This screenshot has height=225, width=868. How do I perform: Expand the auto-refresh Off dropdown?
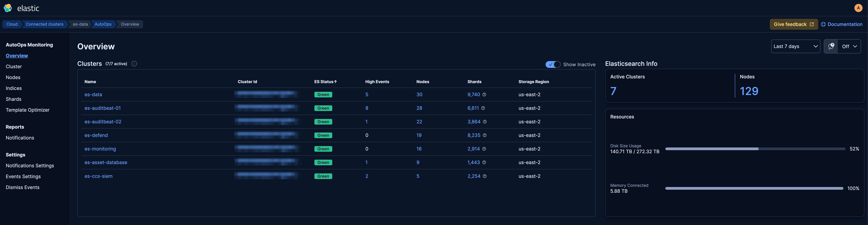pos(849,46)
